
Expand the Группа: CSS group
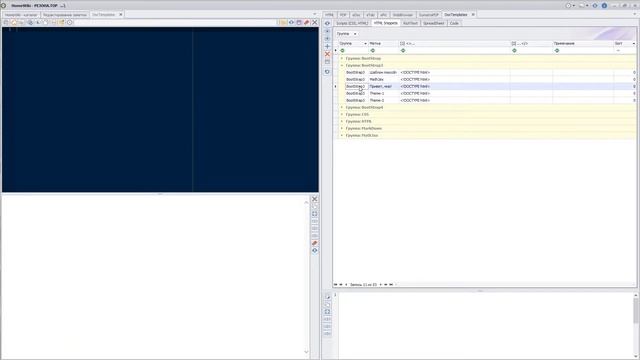tap(342, 114)
